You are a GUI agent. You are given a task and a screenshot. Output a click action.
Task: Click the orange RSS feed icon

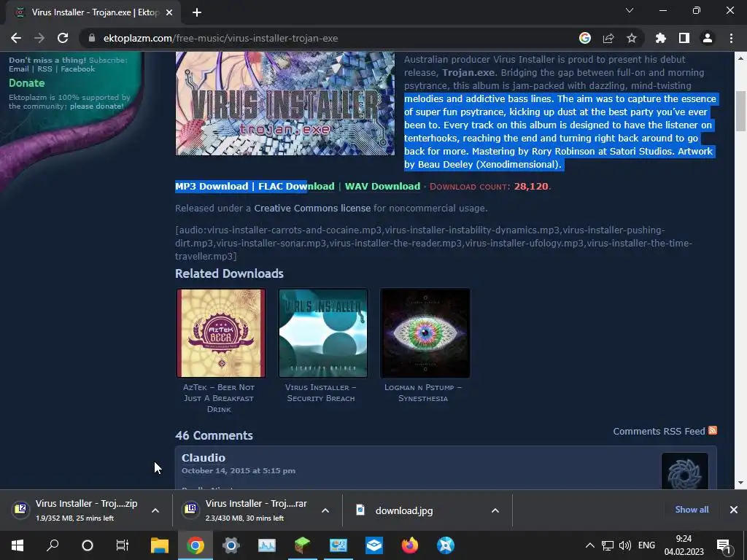(x=713, y=430)
